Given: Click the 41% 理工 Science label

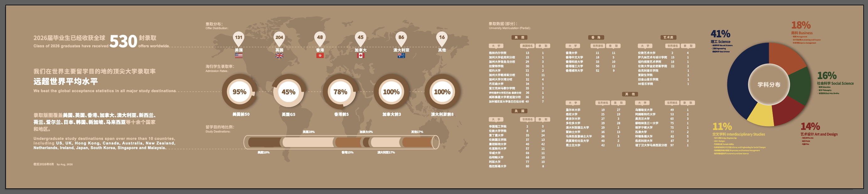Looking at the screenshot, I should pos(721,36).
